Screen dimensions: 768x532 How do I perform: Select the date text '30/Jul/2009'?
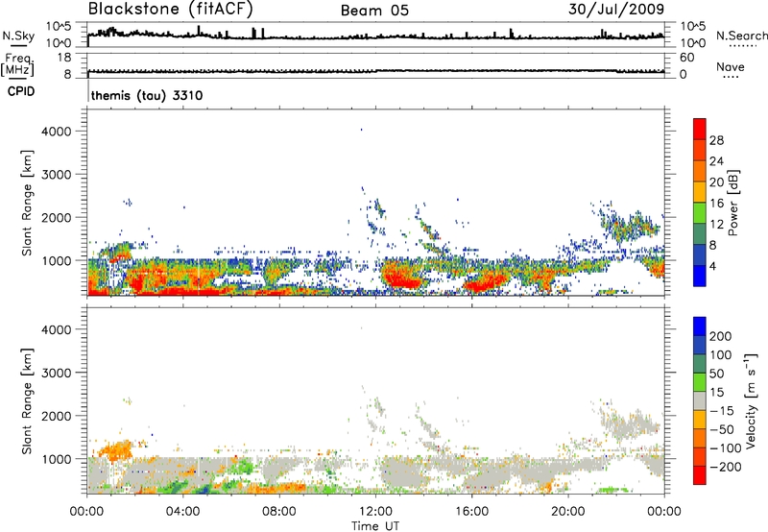click(x=616, y=10)
